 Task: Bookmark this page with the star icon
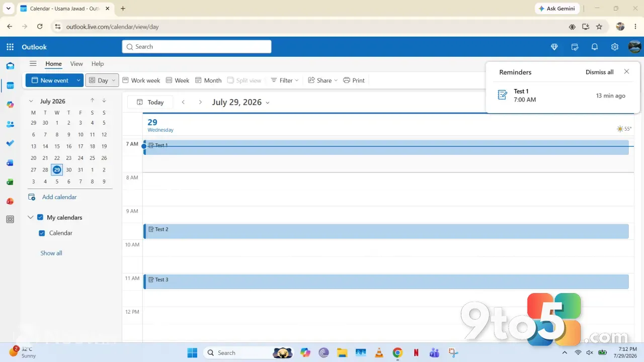pyautogui.click(x=599, y=27)
